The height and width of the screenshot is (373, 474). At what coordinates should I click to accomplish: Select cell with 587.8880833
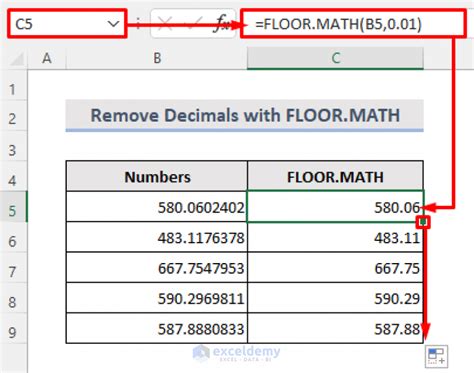point(157,328)
